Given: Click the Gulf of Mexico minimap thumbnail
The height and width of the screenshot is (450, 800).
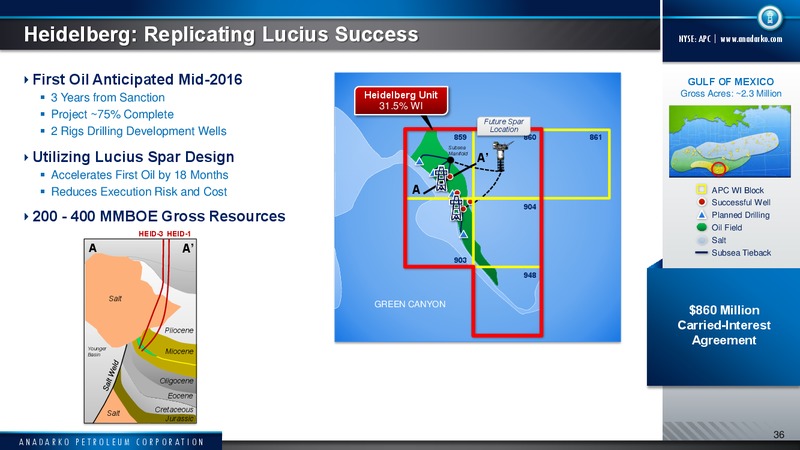Looking at the screenshot, I should (730, 141).
